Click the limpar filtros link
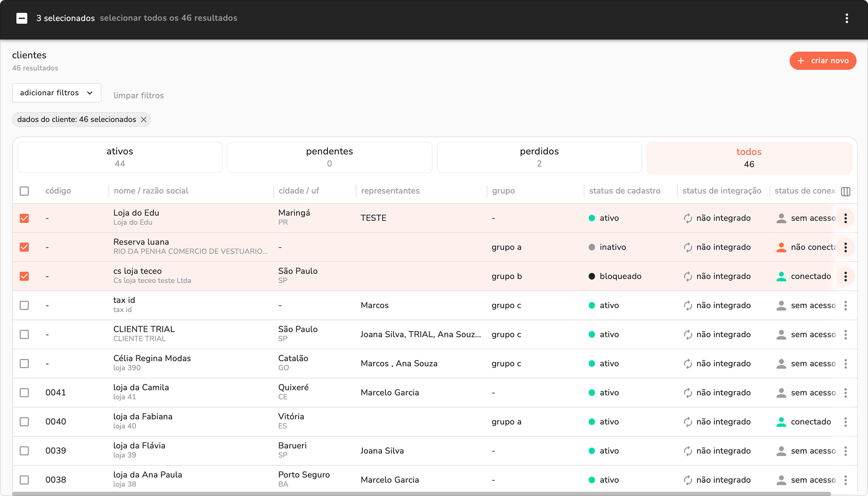The image size is (868, 496). click(x=138, y=95)
